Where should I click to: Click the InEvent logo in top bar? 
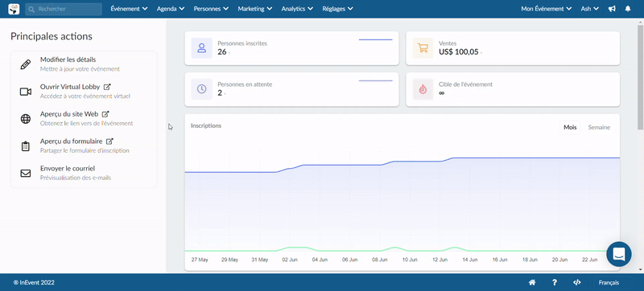[14, 9]
